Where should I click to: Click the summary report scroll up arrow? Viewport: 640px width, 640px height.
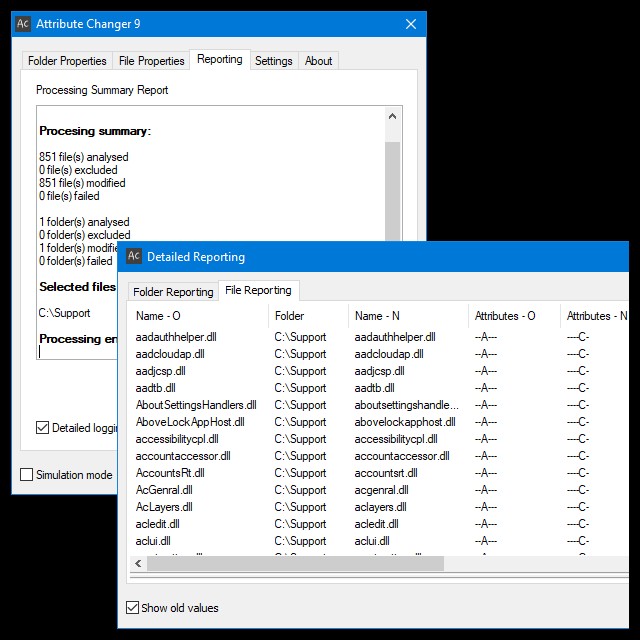[393, 118]
